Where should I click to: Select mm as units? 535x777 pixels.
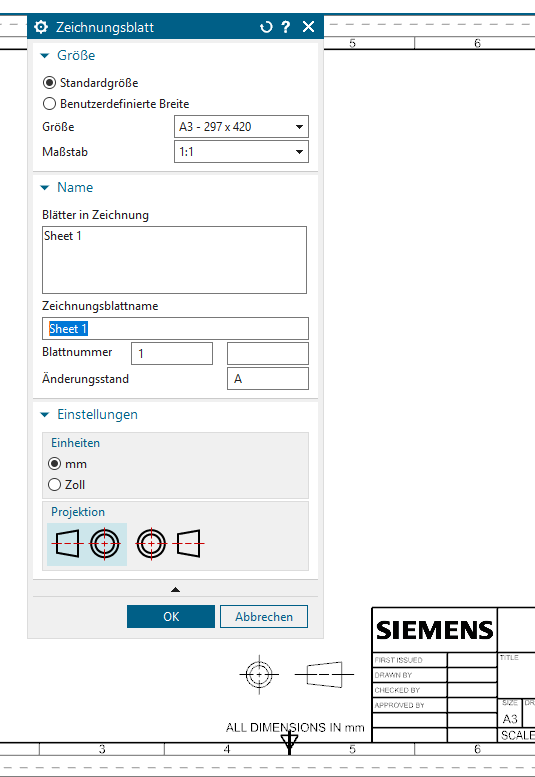pyautogui.click(x=54, y=464)
